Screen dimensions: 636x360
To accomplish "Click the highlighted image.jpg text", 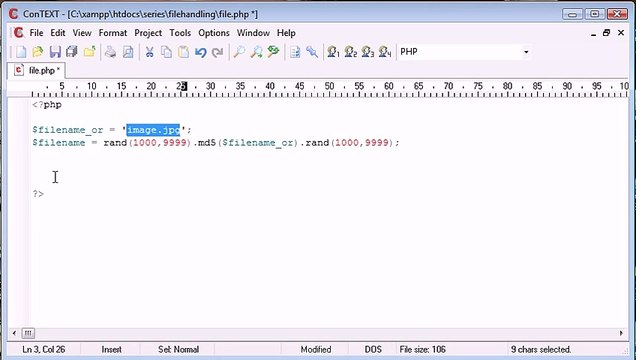I will pyautogui.click(x=153, y=130).
